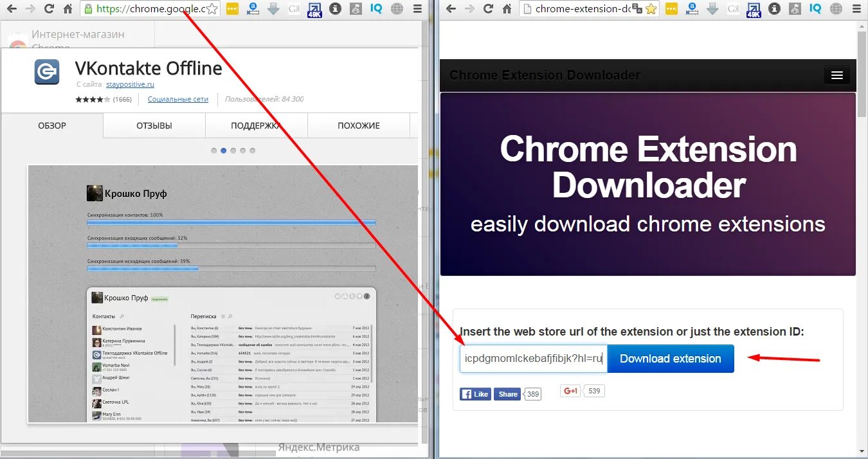Click the Chrome Extension Downloader brand title
The width and height of the screenshot is (868, 459).
[x=545, y=75]
